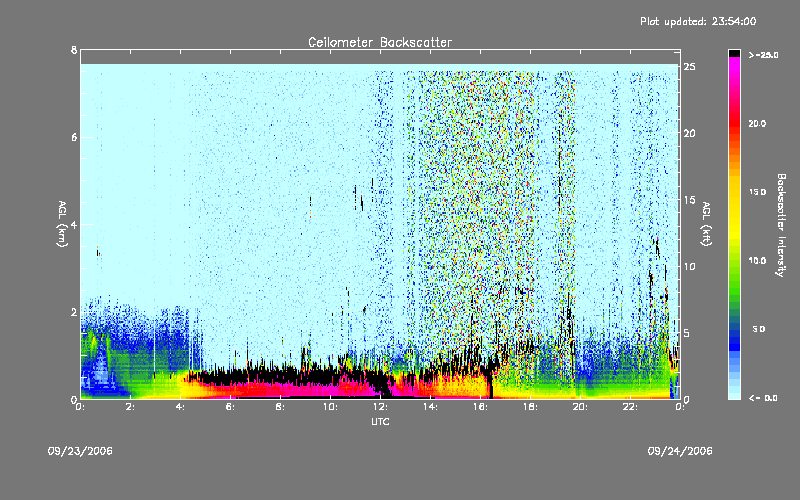Click the 5 kft tick label
The width and height of the screenshot is (800, 500).
point(688,333)
